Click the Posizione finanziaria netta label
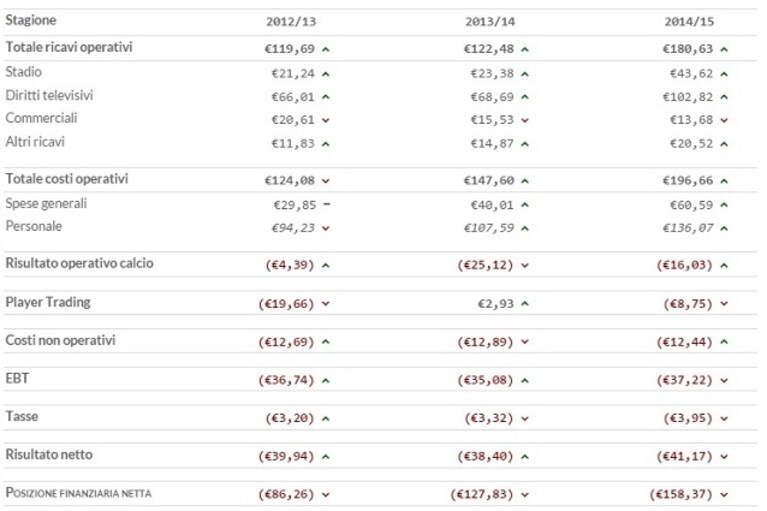 click(x=78, y=493)
